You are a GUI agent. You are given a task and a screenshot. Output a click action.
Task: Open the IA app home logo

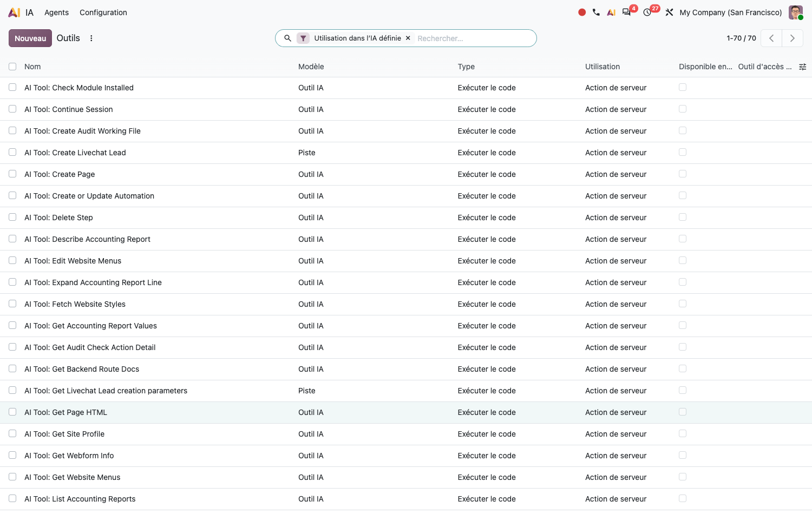[15, 12]
